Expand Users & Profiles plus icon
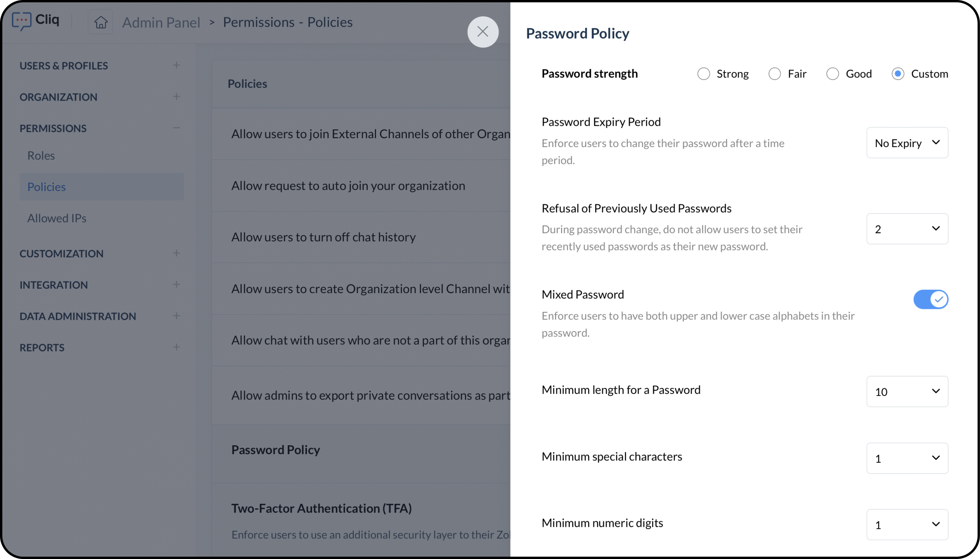This screenshot has width=980, height=559. (x=177, y=65)
